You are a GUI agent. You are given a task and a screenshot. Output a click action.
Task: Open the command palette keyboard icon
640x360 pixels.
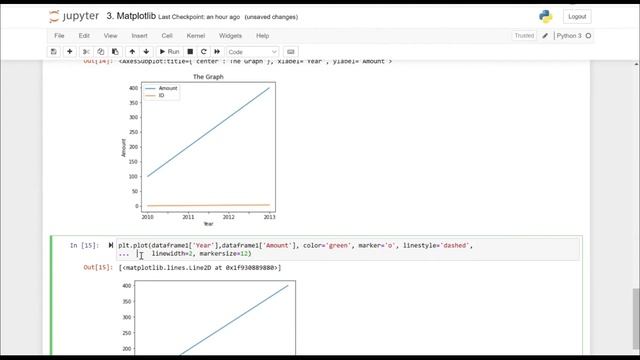click(x=291, y=52)
